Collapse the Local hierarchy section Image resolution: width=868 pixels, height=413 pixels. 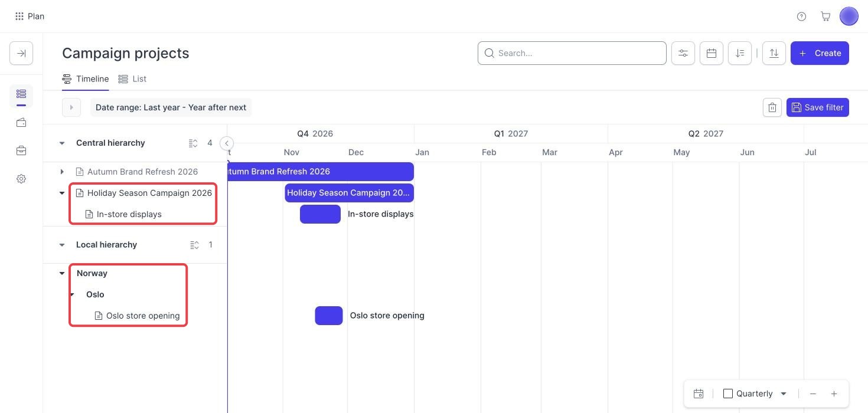coord(62,245)
